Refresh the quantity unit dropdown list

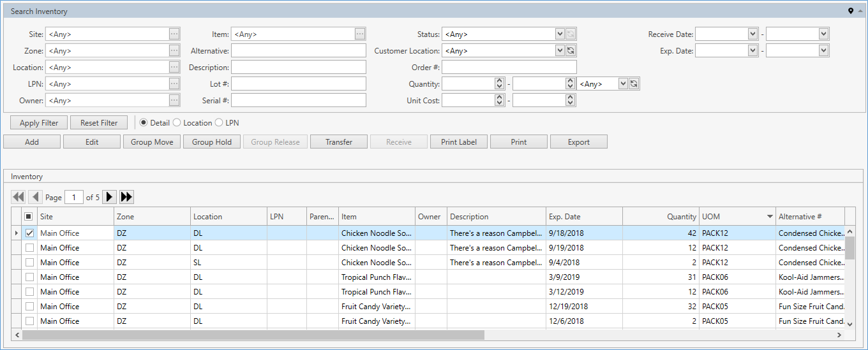coord(634,84)
